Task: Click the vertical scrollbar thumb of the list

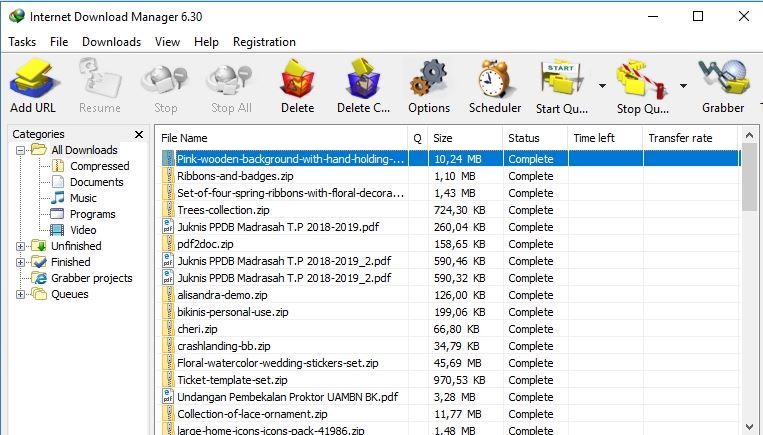Action: [x=749, y=177]
